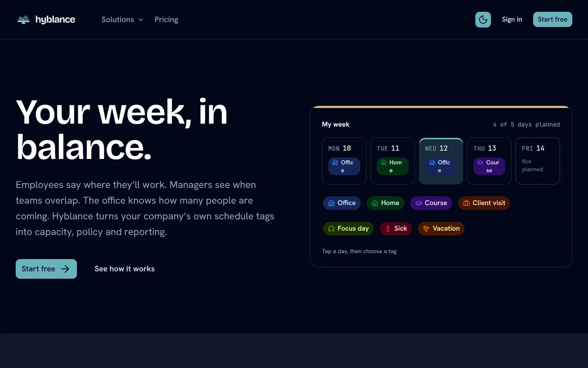The width and height of the screenshot is (588, 368).
Task: Select the THU 13 day card
Action: 489,161
